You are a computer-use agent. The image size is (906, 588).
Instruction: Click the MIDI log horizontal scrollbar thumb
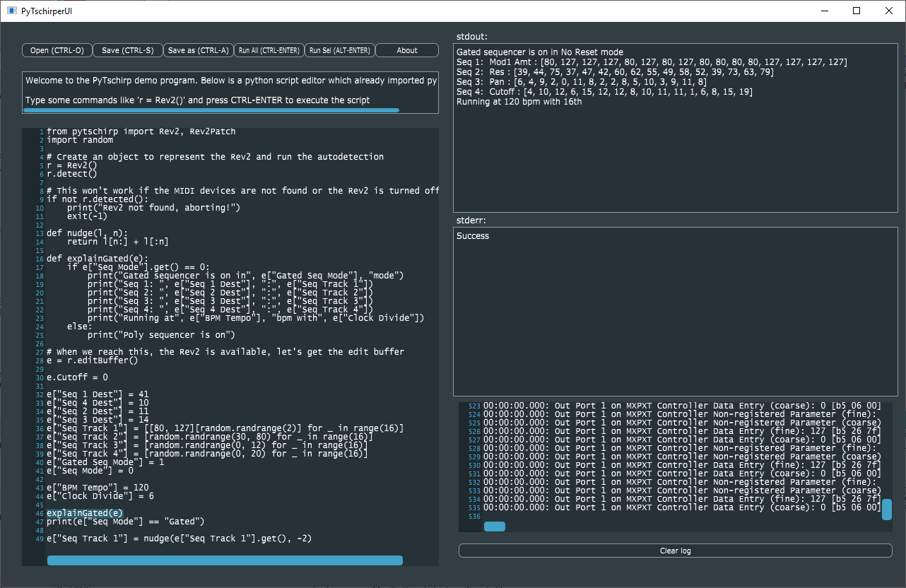click(x=494, y=527)
